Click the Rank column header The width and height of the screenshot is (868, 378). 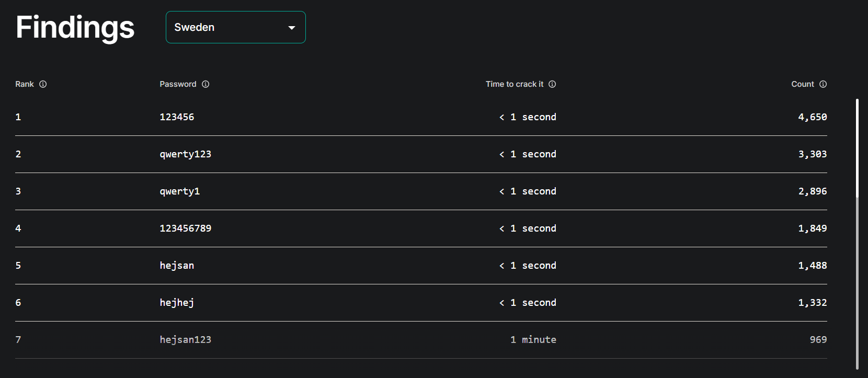pyautogui.click(x=25, y=84)
